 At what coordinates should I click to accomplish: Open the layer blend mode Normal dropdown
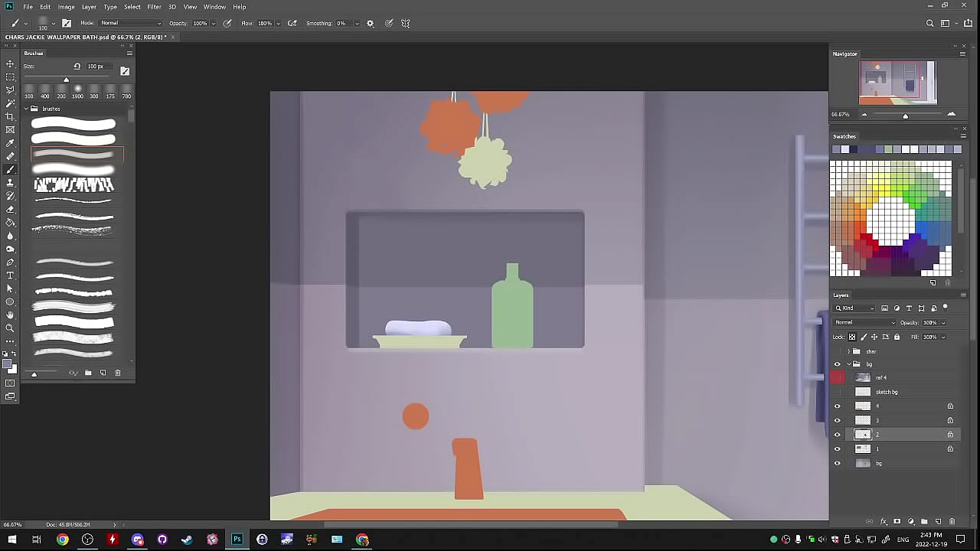pyautogui.click(x=864, y=322)
